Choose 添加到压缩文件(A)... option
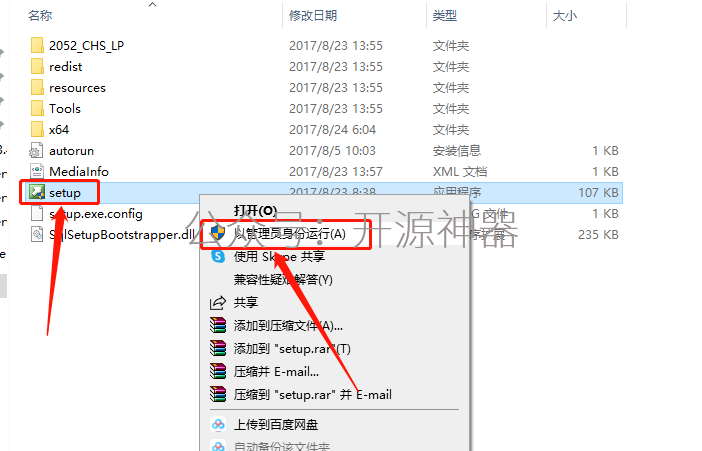The width and height of the screenshot is (702, 451). click(x=288, y=326)
